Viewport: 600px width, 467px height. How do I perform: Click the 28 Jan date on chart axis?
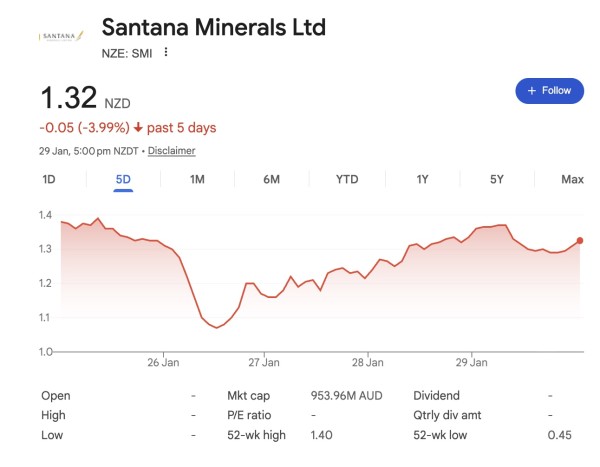(368, 362)
